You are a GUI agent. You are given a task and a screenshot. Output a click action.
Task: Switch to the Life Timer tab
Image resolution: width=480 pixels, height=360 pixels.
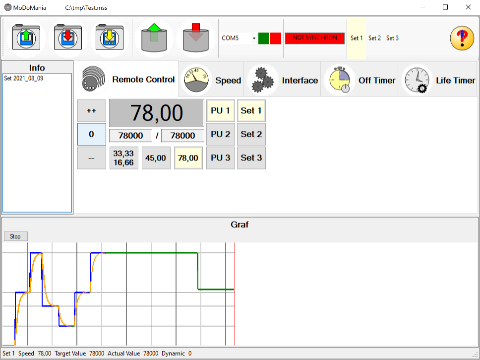point(439,80)
